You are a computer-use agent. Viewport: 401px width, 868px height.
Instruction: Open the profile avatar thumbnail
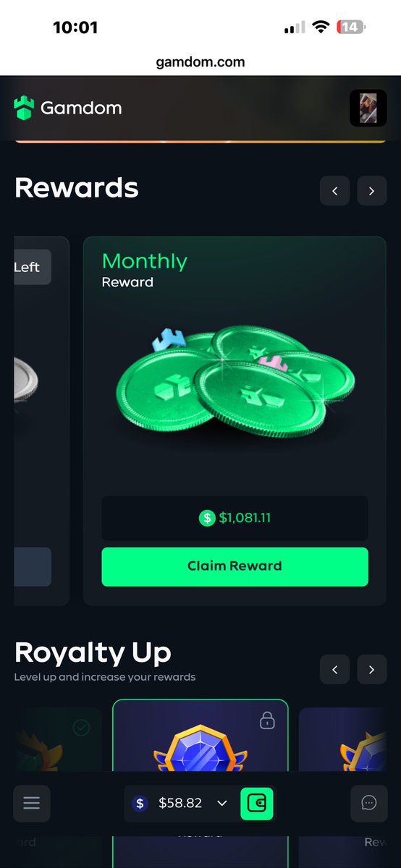click(368, 109)
